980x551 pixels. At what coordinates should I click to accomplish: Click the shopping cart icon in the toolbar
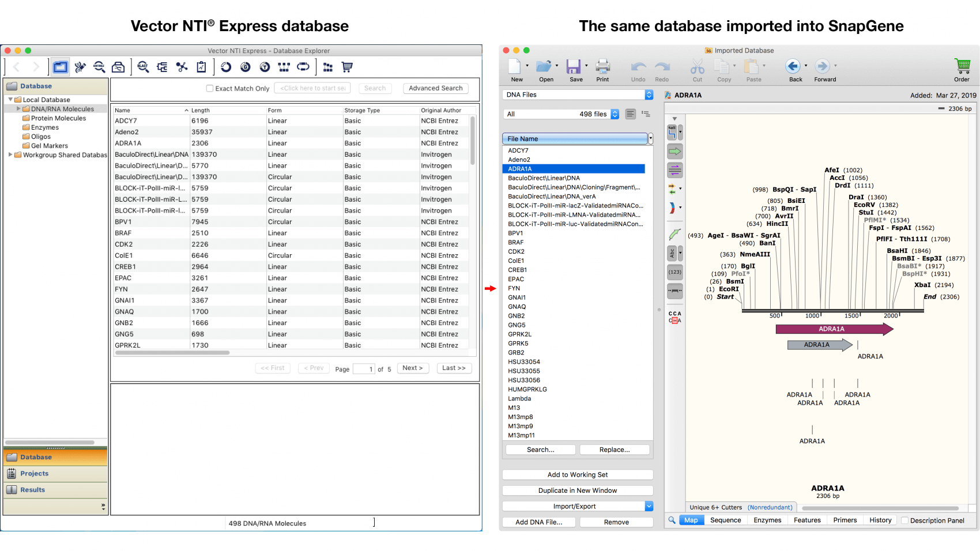[346, 67]
